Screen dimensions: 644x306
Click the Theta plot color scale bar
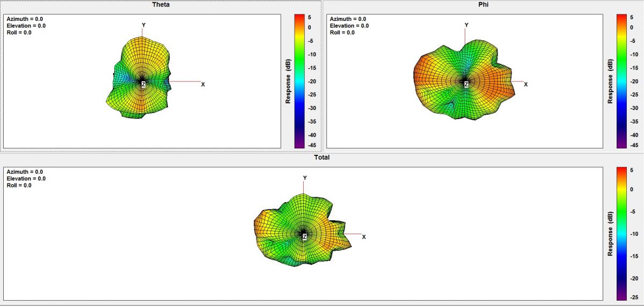(x=299, y=81)
